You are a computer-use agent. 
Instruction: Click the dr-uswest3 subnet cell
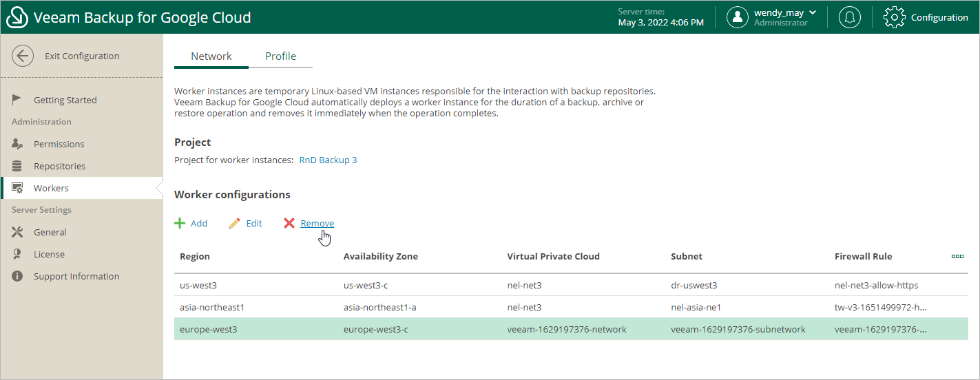pos(694,285)
